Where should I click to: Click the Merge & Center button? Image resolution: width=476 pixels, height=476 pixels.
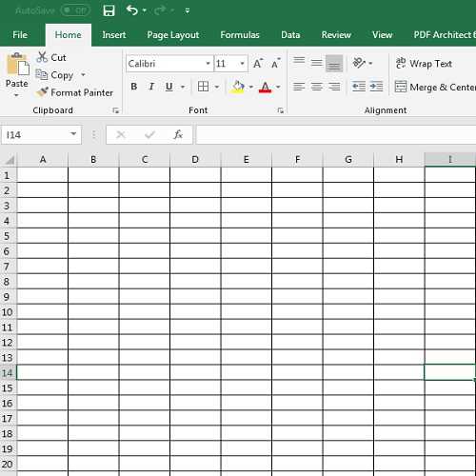[435, 87]
